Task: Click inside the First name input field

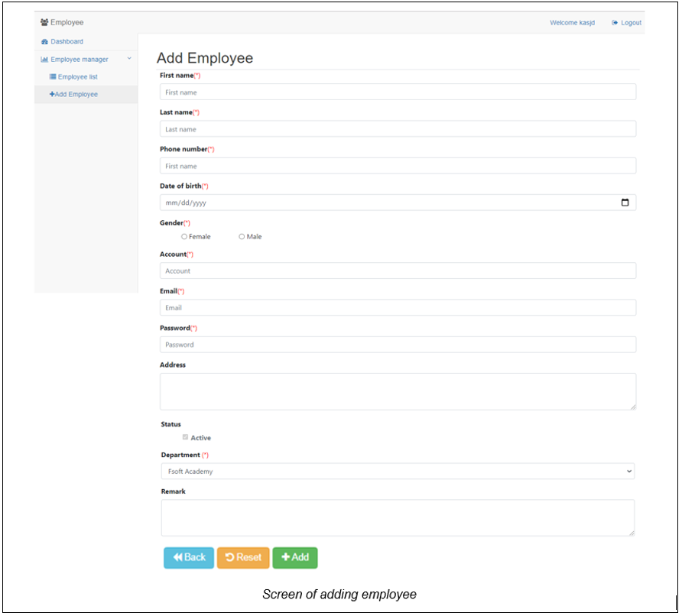Action: pyautogui.click(x=397, y=92)
